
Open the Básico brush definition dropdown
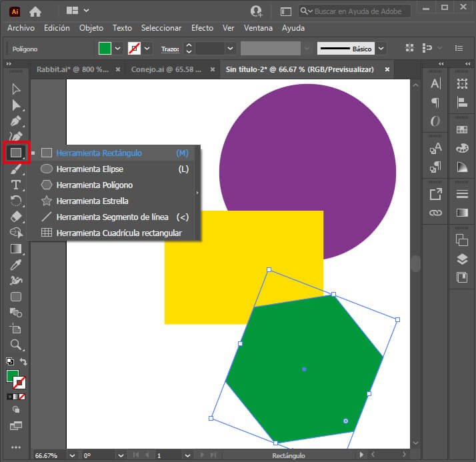(x=381, y=49)
